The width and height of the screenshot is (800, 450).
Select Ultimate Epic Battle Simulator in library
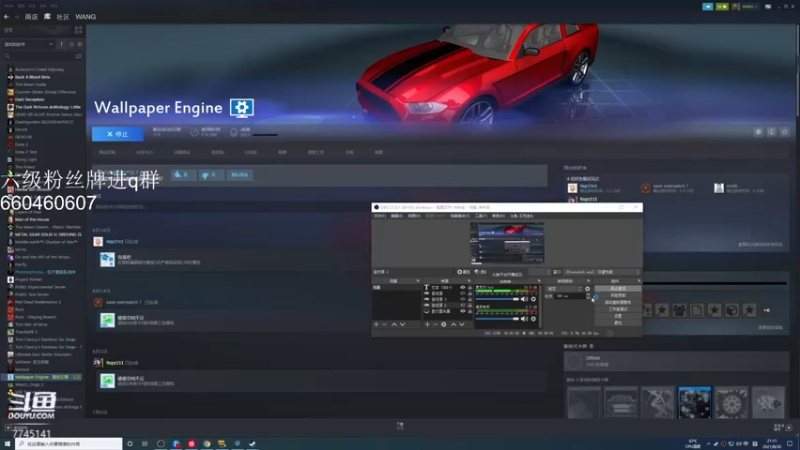point(43,354)
